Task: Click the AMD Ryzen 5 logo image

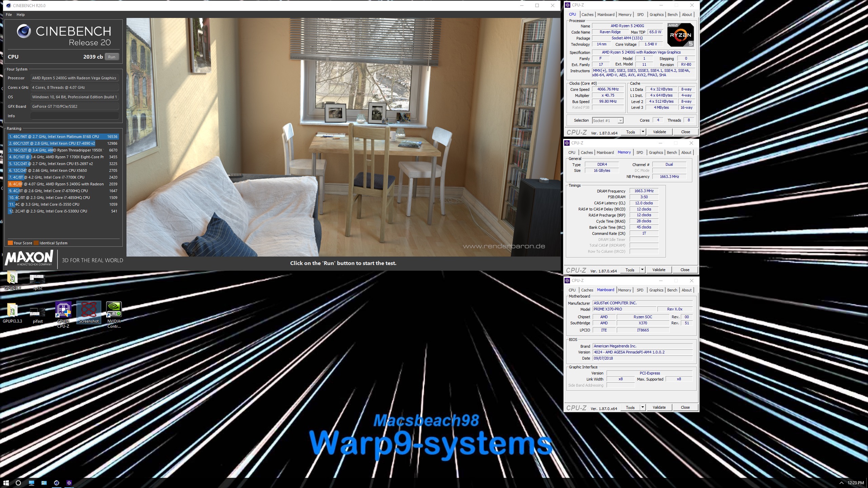Action: (x=680, y=35)
